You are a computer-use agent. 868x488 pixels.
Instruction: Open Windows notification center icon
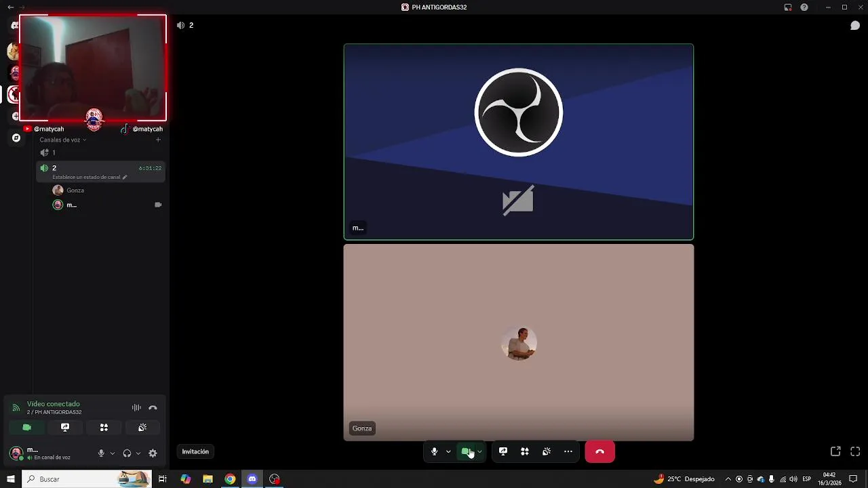[x=853, y=479]
